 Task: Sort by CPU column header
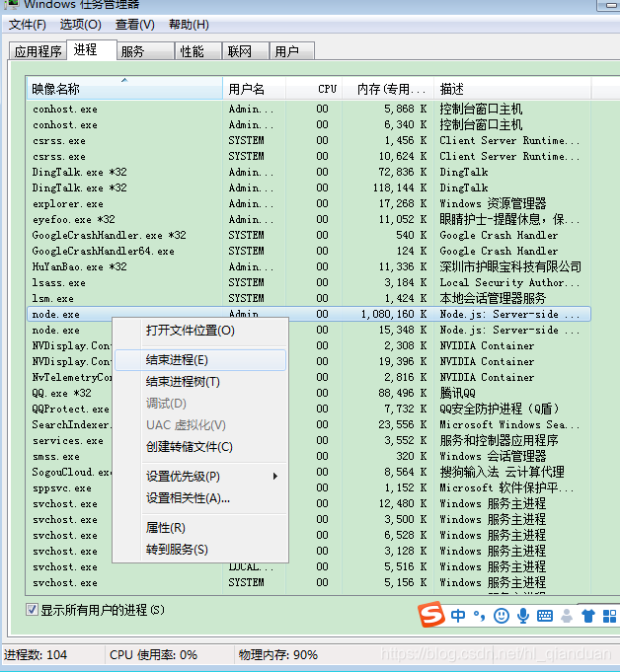click(x=314, y=89)
